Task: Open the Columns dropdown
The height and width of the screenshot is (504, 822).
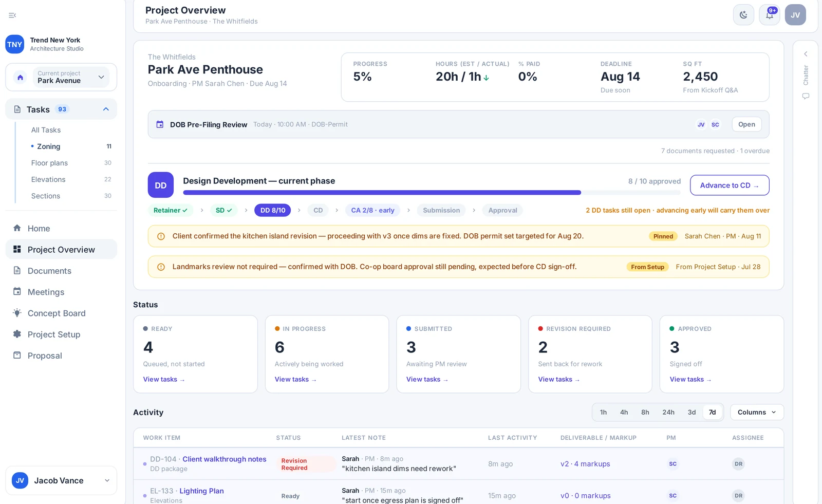Action: (757, 412)
